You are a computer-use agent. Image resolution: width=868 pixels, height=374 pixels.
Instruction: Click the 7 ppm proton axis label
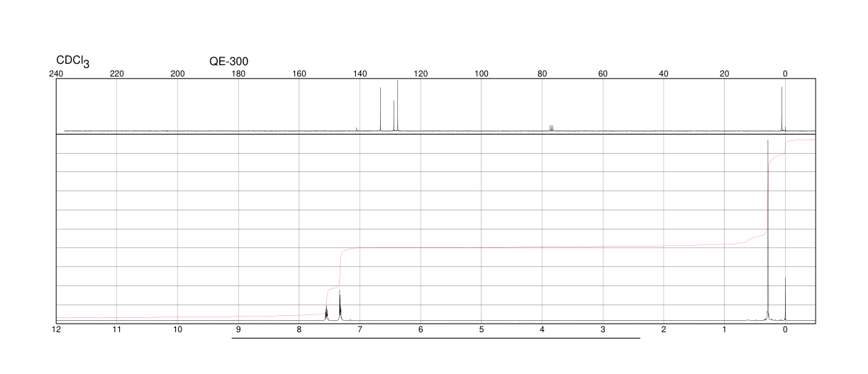click(x=360, y=330)
